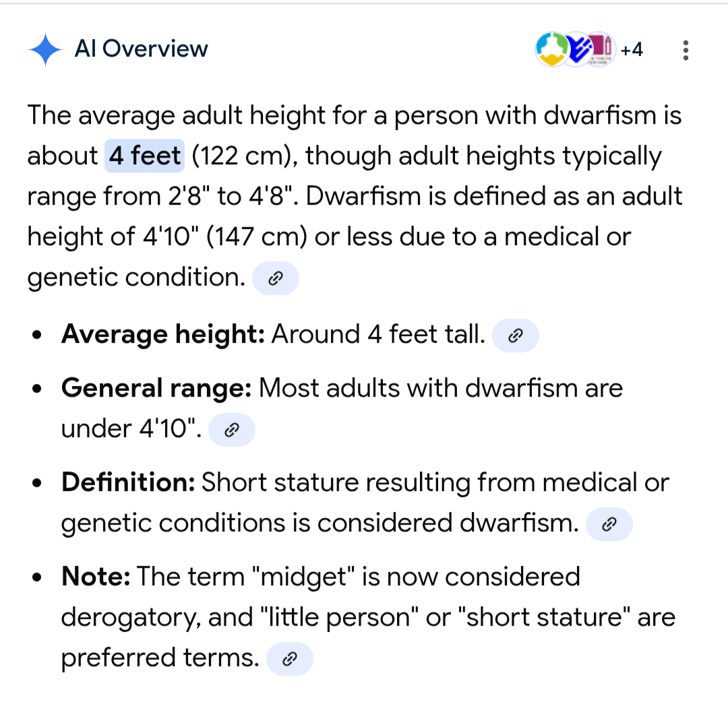Viewport: 728px width, 712px height.
Task: Click the "AI Overview" heading
Action: click(141, 48)
